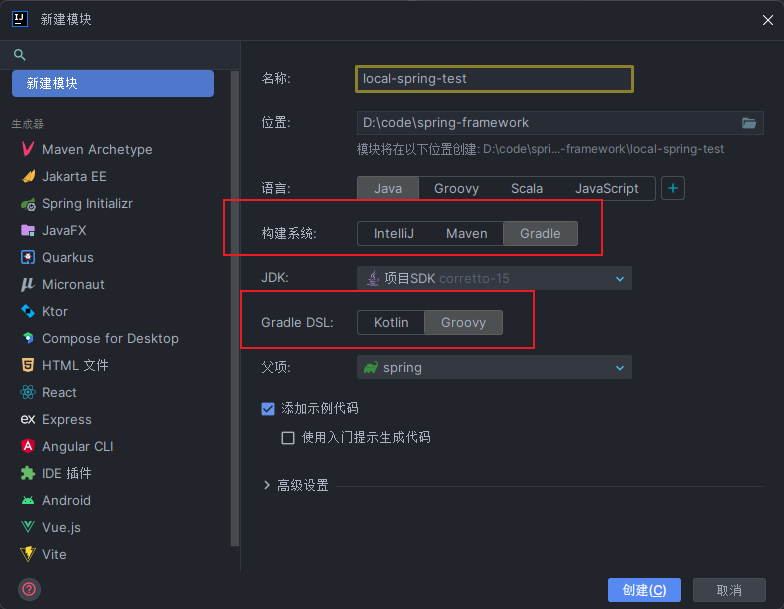Open the help question-mark button
The height and width of the screenshot is (609, 784).
tap(29, 590)
